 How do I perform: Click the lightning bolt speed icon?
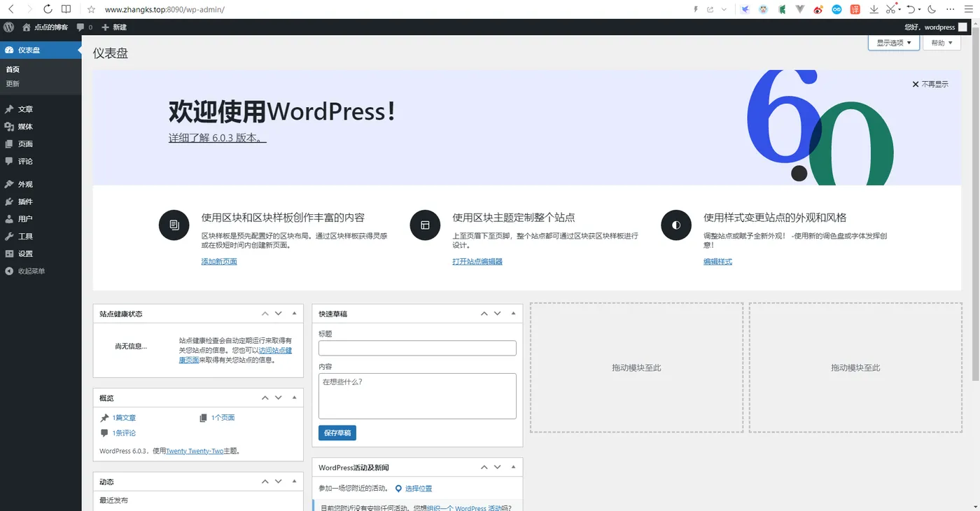click(x=696, y=10)
